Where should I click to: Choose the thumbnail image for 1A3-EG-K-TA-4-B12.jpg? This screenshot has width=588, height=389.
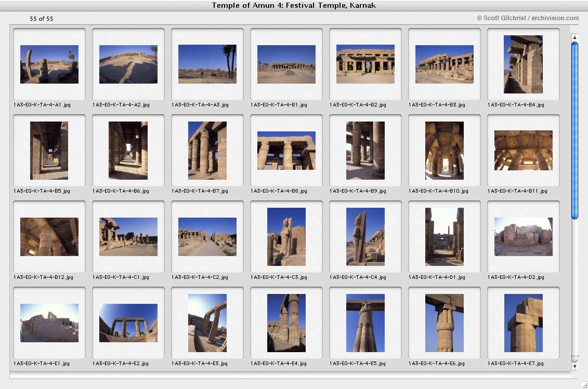click(x=49, y=236)
